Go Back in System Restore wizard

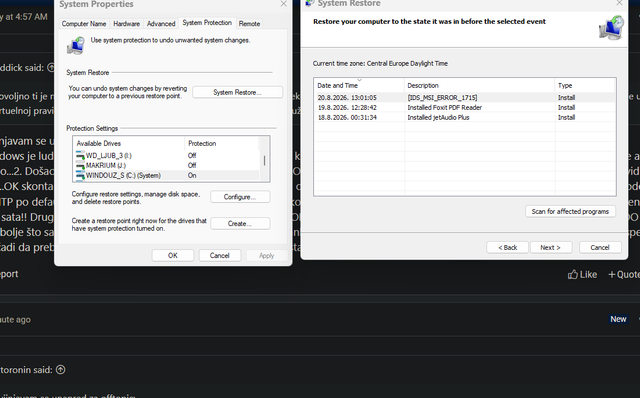(x=507, y=247)
